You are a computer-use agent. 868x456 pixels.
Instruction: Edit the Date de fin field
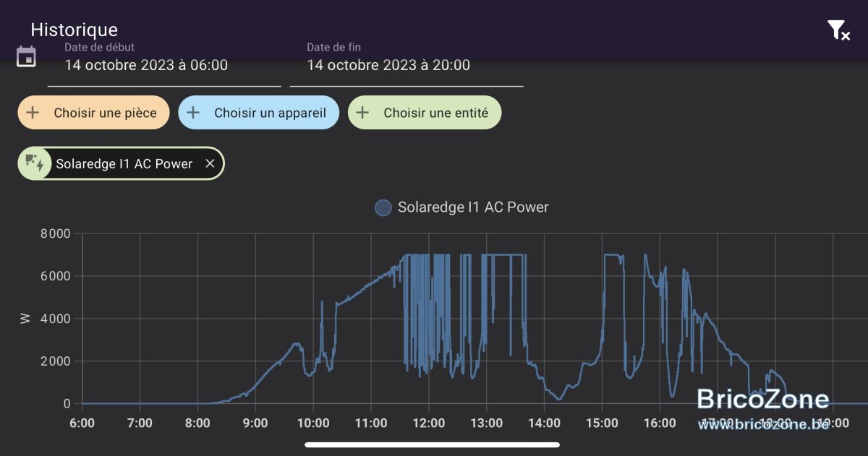coord(407,65)
